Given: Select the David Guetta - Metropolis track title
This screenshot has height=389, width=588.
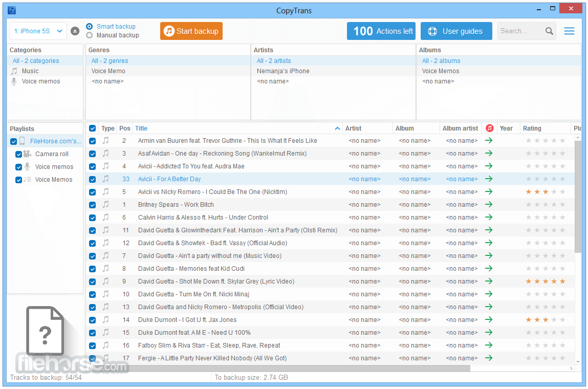Looking at the screenshot, I should tap(221, 307).
